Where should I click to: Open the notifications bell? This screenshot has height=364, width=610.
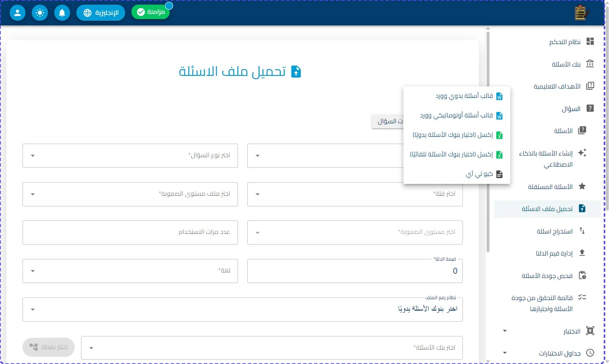point(62,13)
